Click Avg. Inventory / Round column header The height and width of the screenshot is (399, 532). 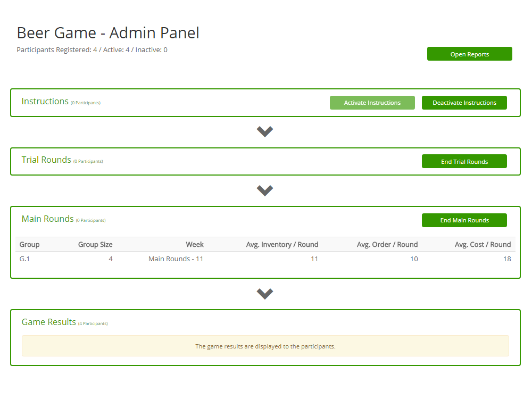tap(282, 244)
